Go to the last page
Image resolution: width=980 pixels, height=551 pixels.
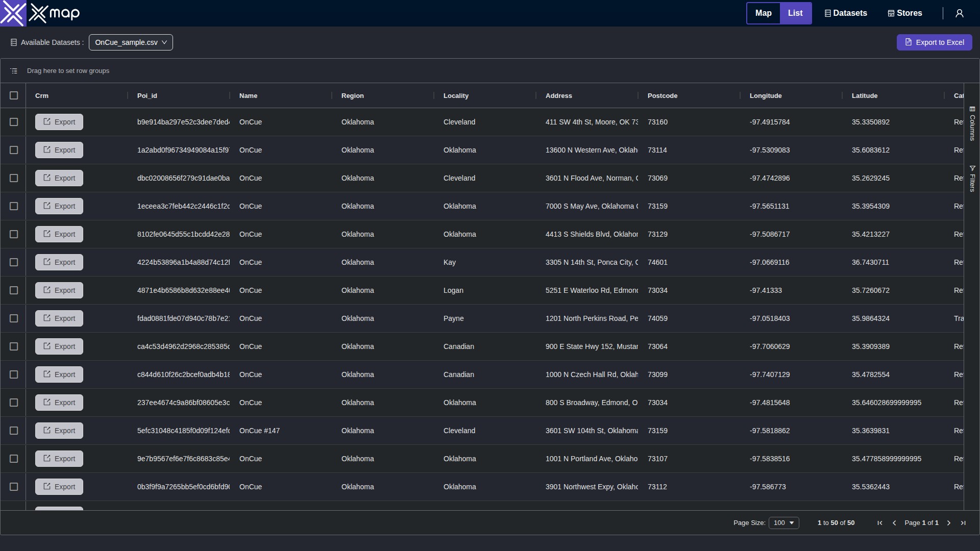point(963,522)
